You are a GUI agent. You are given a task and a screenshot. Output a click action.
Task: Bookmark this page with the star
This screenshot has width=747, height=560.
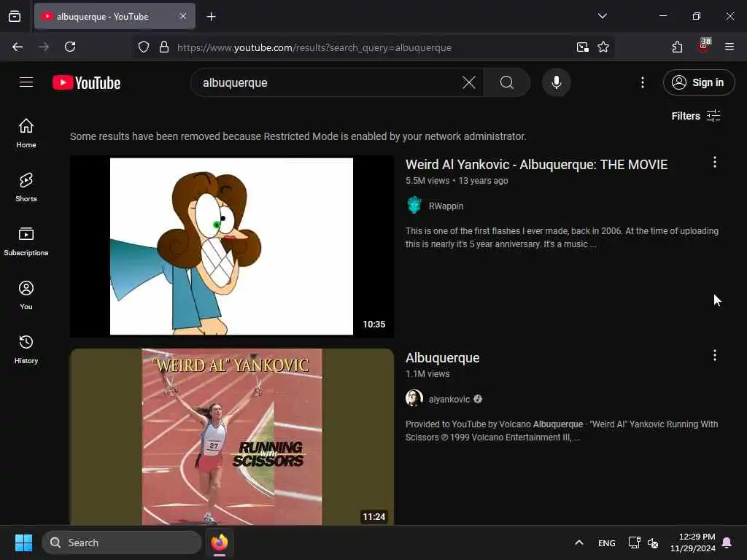603,47
